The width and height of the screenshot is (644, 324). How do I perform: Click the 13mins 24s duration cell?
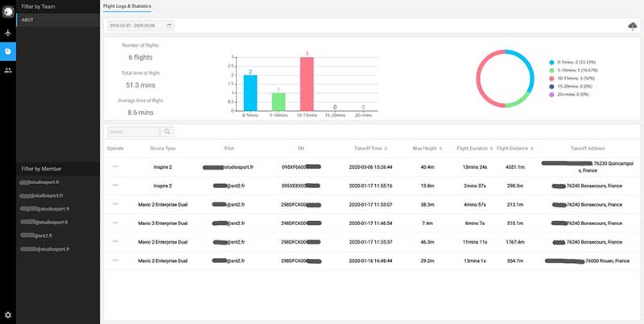(x=474, y=167)
